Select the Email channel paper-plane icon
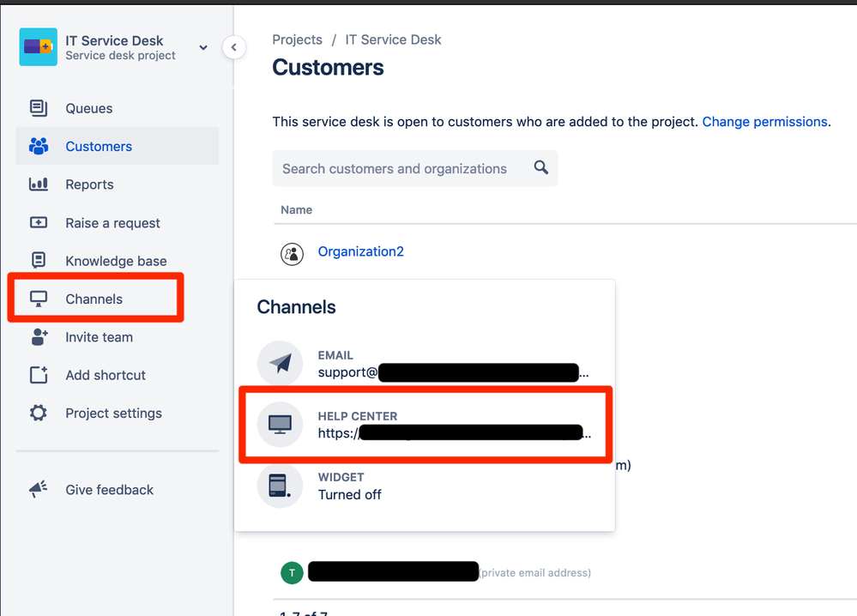Screen dimensions: 857x616 click(279, 363)
